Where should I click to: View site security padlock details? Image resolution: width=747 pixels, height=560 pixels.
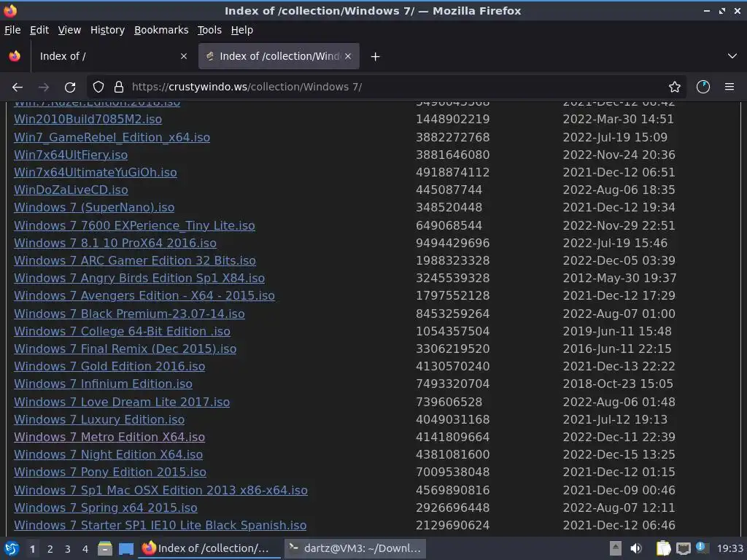pyautogui.click(x=119, y=87)
